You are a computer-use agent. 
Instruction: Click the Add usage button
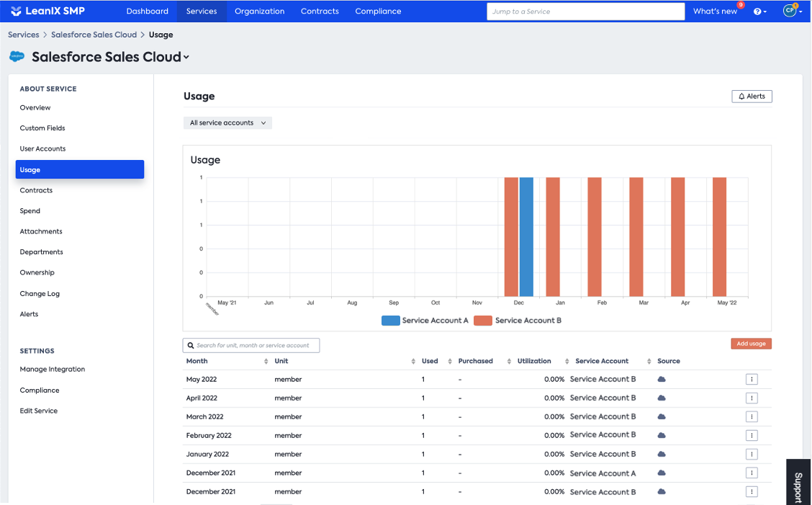[x=751, y=344]
